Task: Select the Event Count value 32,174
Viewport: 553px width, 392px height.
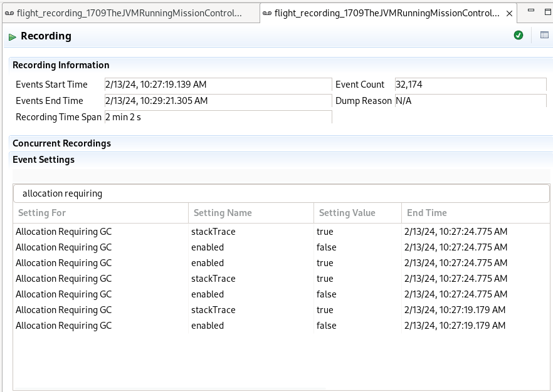Action: [x=470, y=85]
